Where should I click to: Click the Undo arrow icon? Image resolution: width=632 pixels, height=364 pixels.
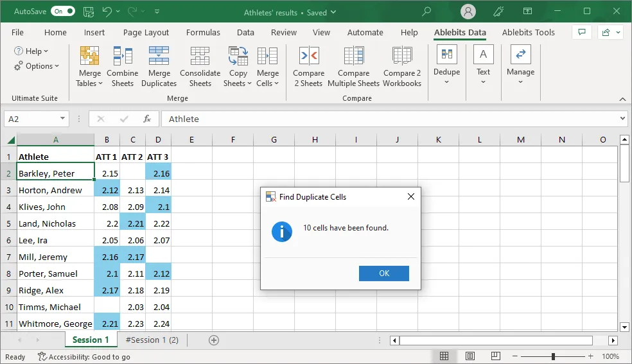107,12
